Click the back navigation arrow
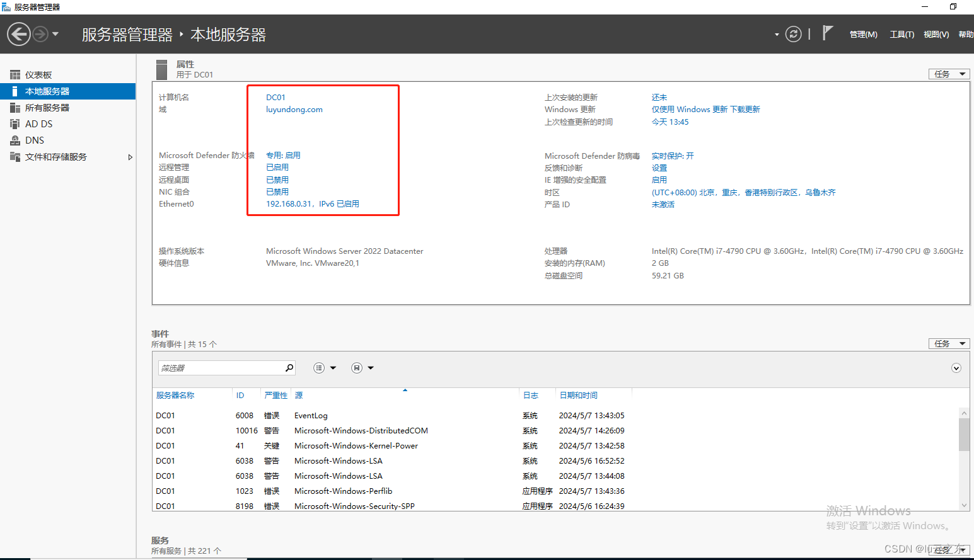The height and width of the screenshot is (560, 974). tap(19, 34)
